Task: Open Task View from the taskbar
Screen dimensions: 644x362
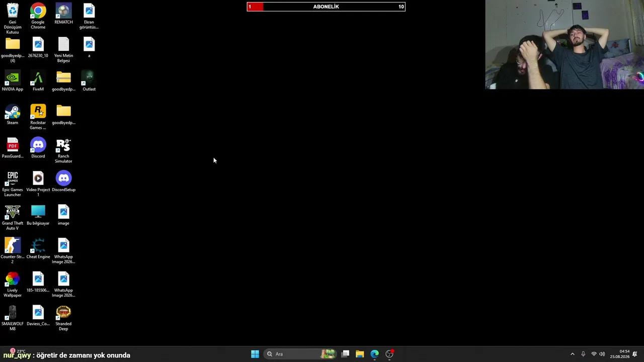Action: click(345, 354)
